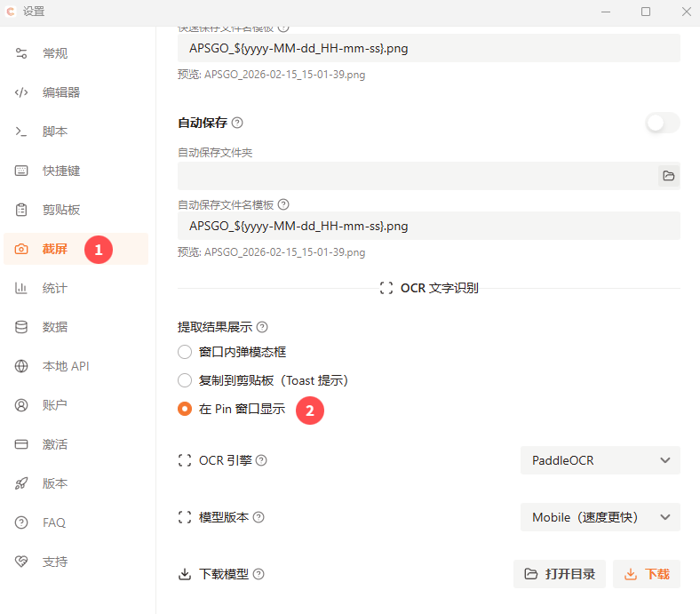This screenshot has height=614, width=700.
Task: Click the clipboard icon for 剪贴板
Action: tap(21, 210)
